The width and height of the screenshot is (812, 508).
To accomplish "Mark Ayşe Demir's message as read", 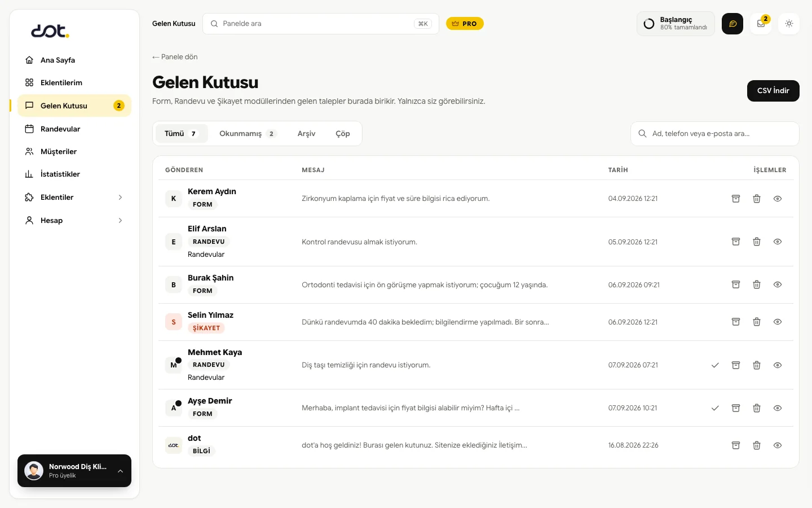I will [715, 408].
